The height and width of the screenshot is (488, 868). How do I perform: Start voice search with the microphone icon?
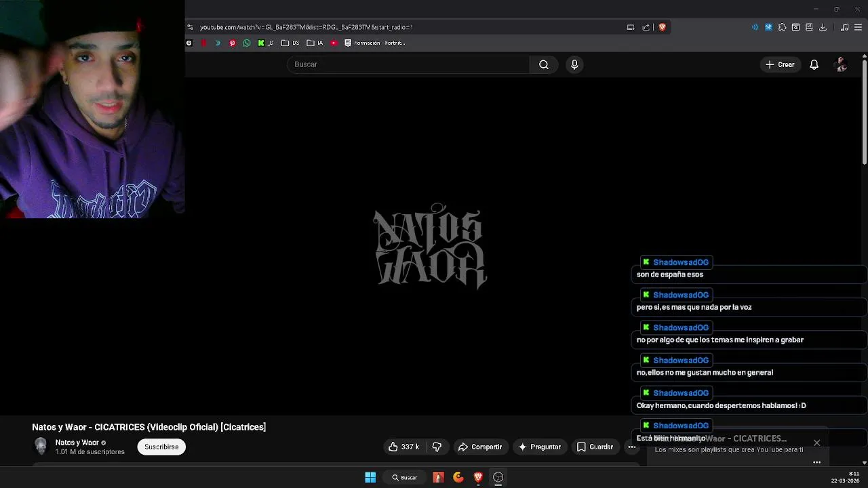point(574,64)
